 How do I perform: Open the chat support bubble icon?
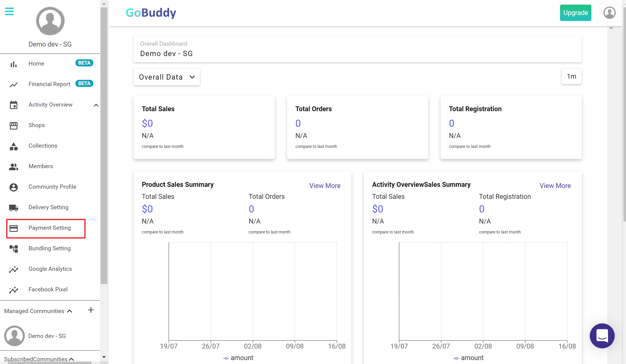(602, 335)
